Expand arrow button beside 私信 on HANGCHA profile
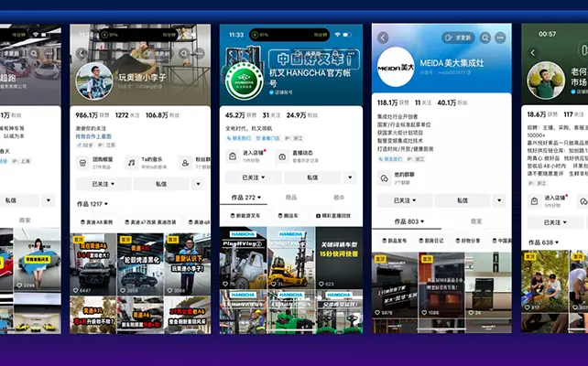Image resolution: width=588 pixels, height=366 pixels. point(350,178)
